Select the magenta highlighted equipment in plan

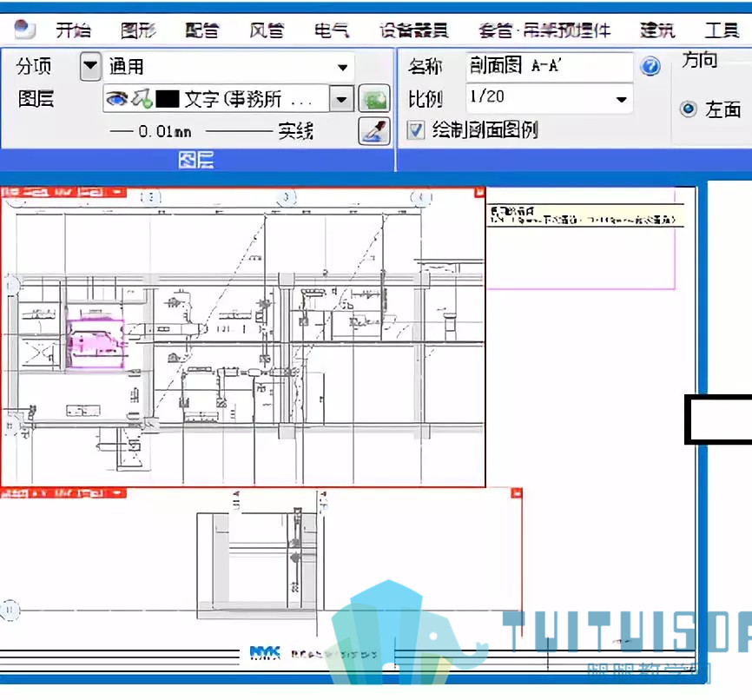point(95,344)
